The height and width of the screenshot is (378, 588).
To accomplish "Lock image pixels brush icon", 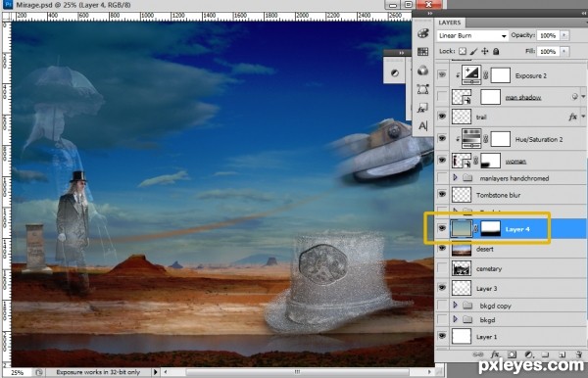I will 473,51.
